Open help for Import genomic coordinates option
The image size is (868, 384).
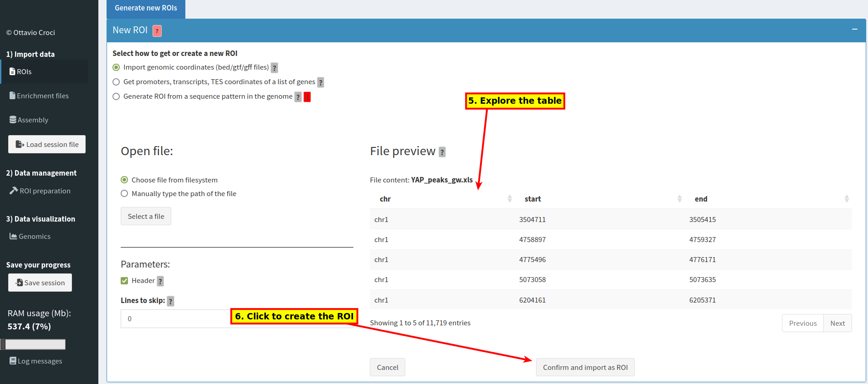coord(274,68)
